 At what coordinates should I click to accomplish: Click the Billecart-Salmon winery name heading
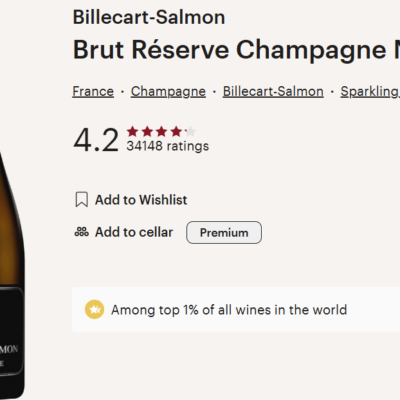[x=149, y=17]
